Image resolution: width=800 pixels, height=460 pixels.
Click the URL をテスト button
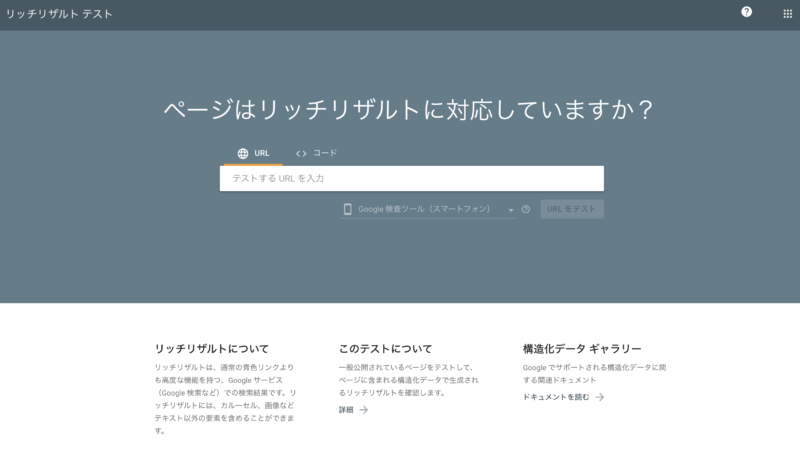point(572,209)
